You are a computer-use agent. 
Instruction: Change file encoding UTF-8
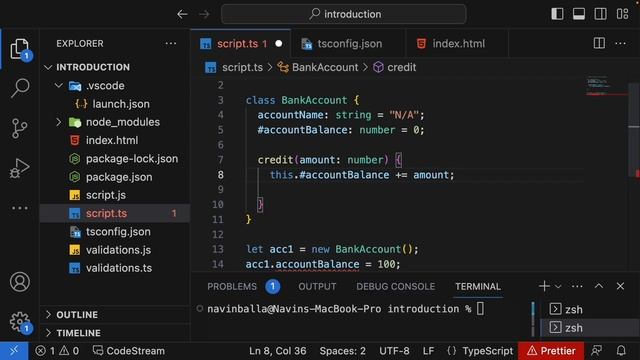(394, 351)
